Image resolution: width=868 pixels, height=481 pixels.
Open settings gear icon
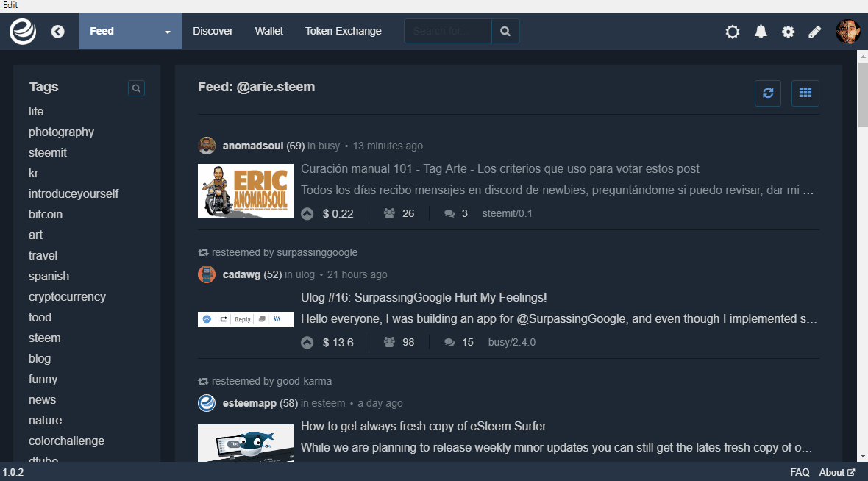pyautogui.click(x=789, y=32)
